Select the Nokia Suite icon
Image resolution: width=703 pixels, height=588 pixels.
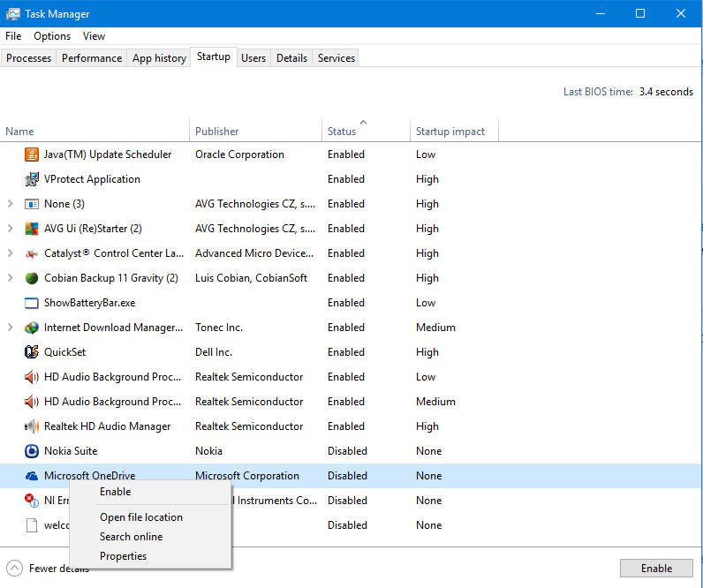click(x=32, y=451)
